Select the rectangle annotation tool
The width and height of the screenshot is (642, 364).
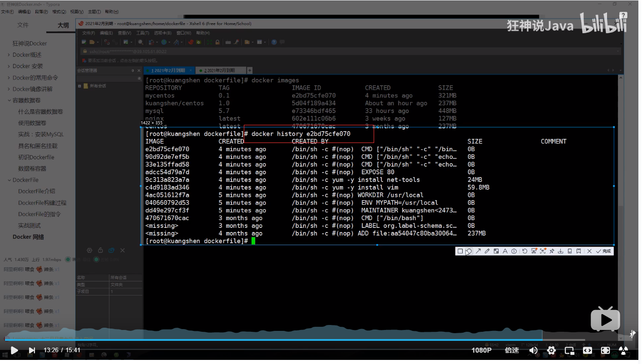tap(460, 251)
